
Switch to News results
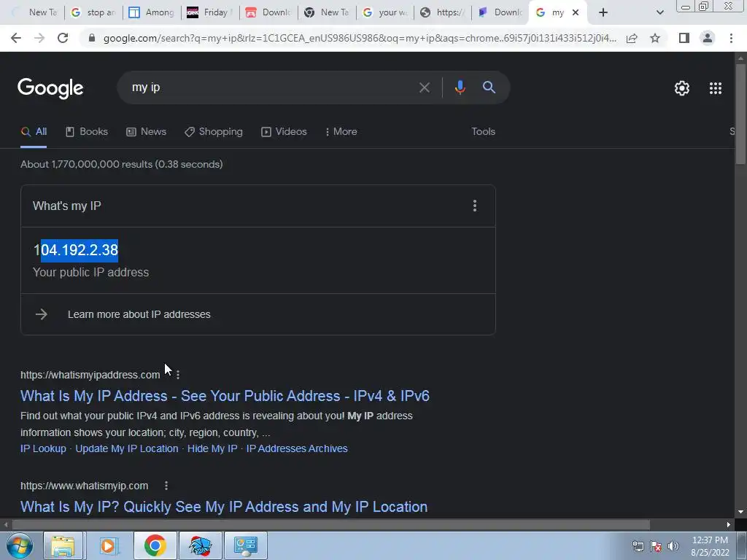146,131
